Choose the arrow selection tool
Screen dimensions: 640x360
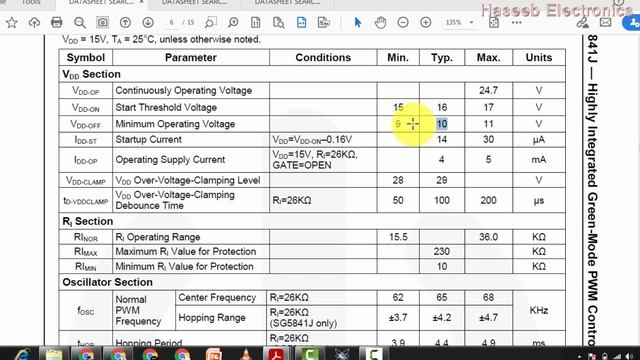(358, 22)
